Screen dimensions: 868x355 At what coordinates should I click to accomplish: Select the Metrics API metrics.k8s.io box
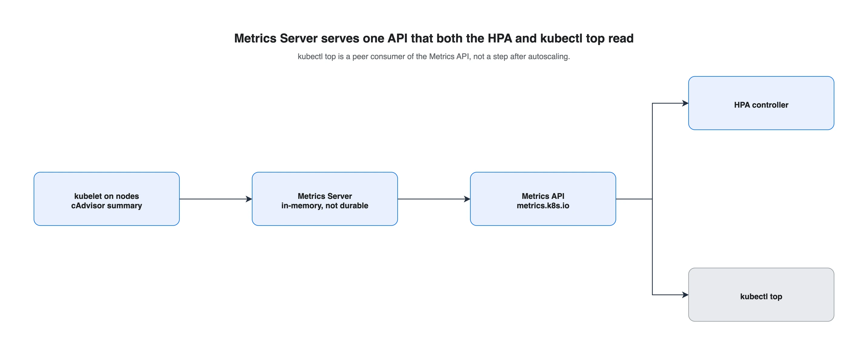click(x=543, y=199)
